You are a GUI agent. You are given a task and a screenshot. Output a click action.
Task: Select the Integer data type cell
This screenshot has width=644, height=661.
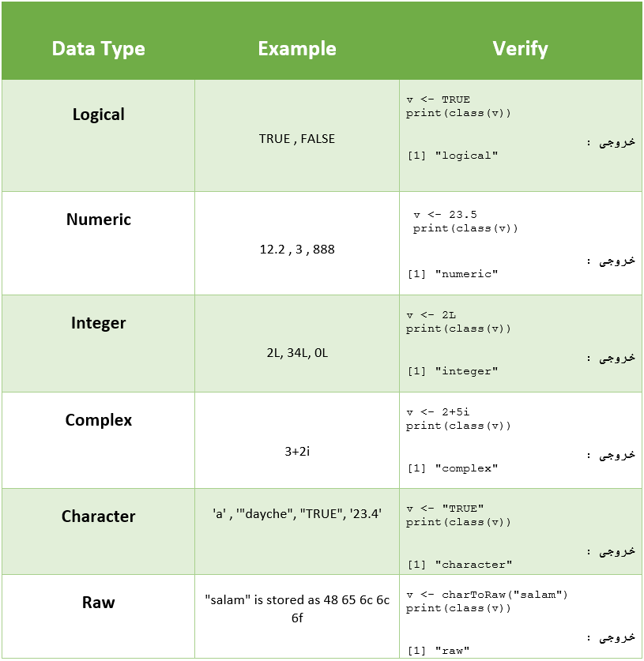[x=98, y=323]
